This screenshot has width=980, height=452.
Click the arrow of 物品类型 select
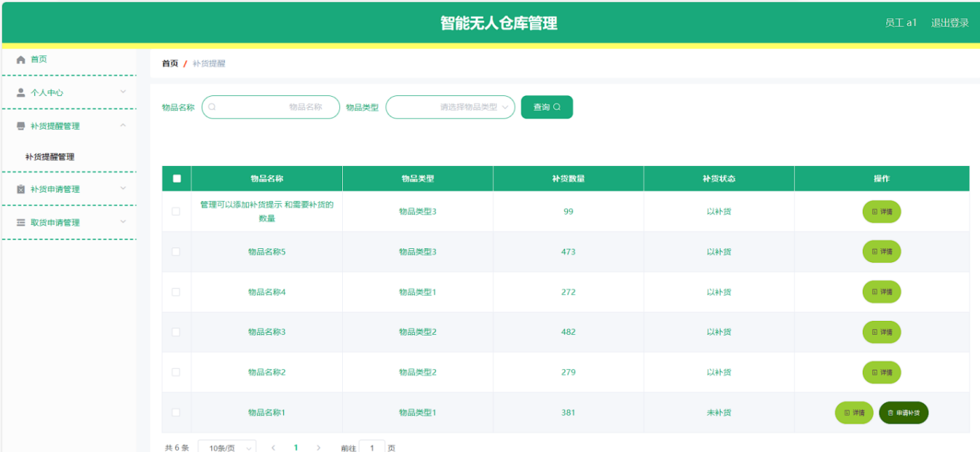505,107
